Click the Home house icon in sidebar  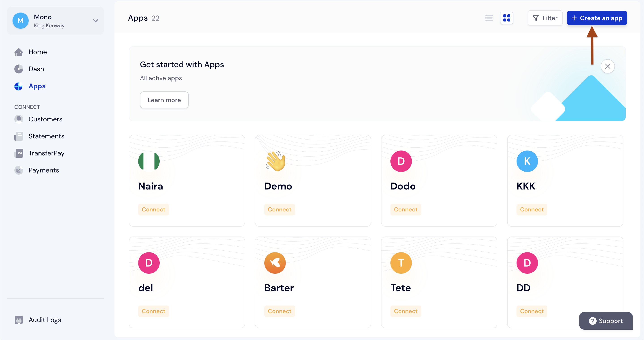[19, 52]
